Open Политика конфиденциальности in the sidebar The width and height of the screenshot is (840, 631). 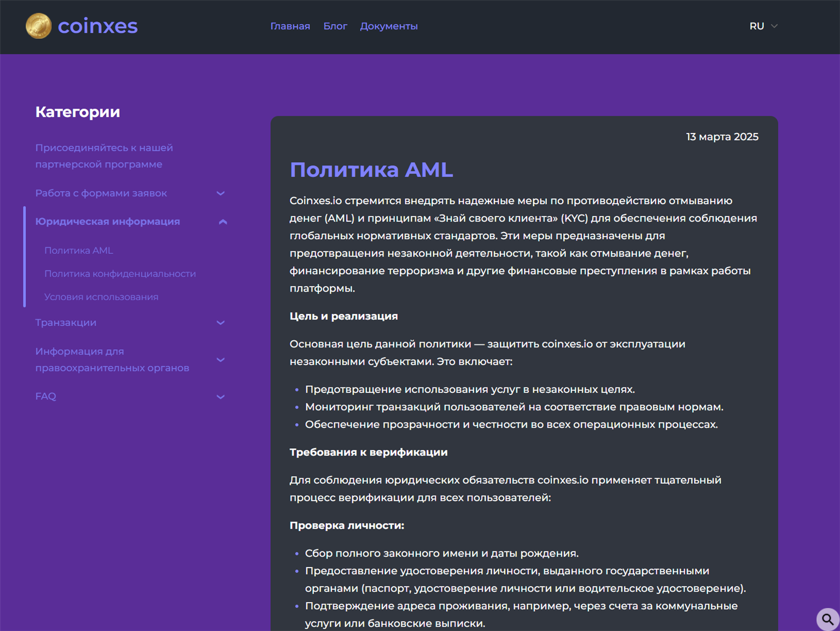click(120, 274)
